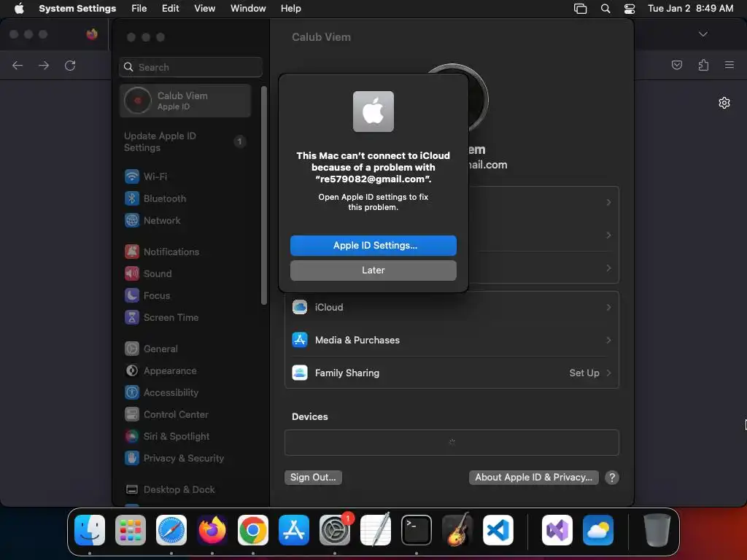Launch Google Chrome from the Dock
This screenshot has width=747, height=560.
[x=253, y=530]
